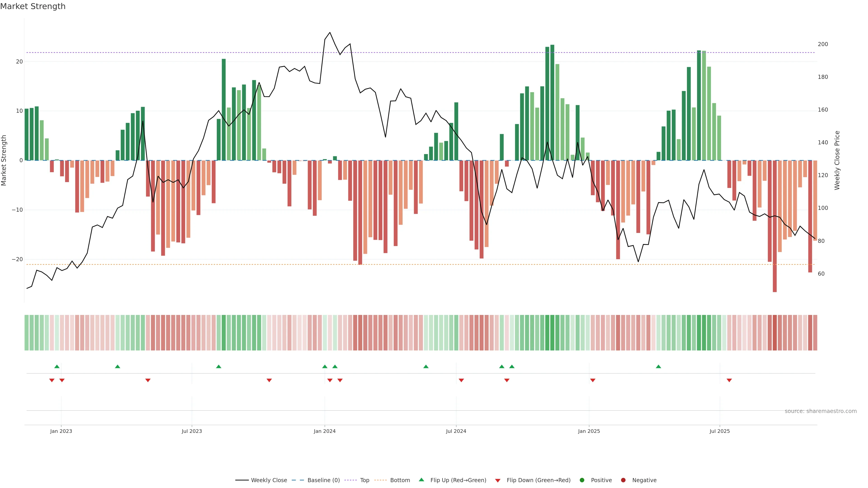The width and height of the screenshot is (868, 488).
Task: Click the Jul 2025 x-axis label
Action: pyautogui.click(x=719, y=431)
